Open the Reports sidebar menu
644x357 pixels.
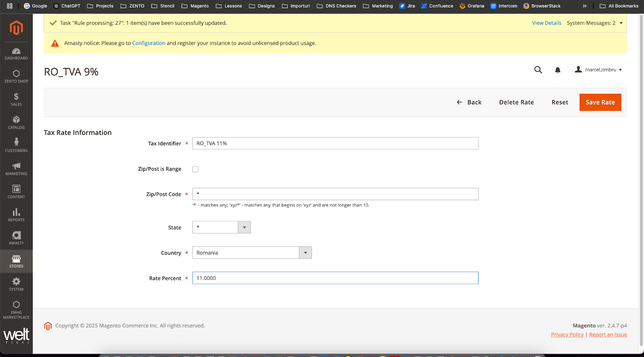(x=16, y=215)
